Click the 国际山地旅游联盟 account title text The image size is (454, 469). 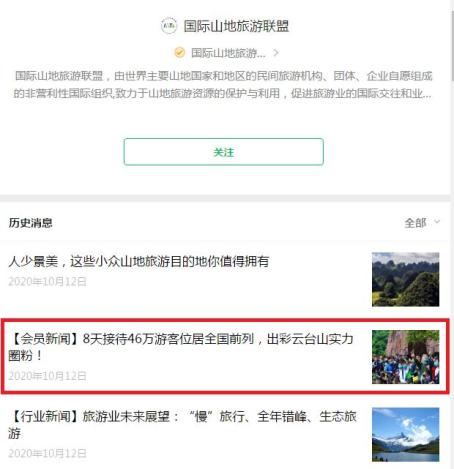pos(236,26)
